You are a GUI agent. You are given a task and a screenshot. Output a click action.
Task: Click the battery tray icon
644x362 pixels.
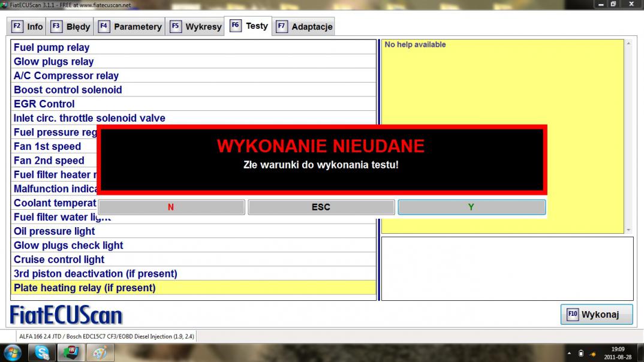click(x=581, y=353)
